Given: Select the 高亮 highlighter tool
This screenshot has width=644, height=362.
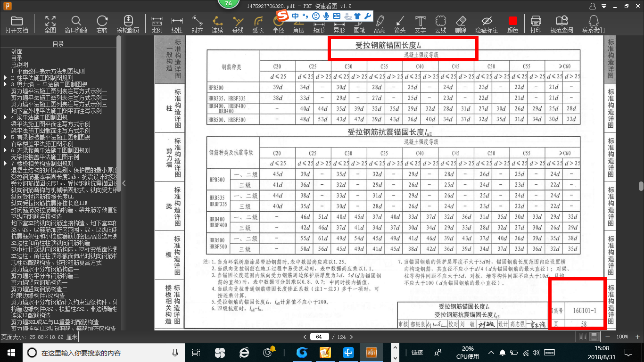Looking at the screenshot, I should 380,24.
